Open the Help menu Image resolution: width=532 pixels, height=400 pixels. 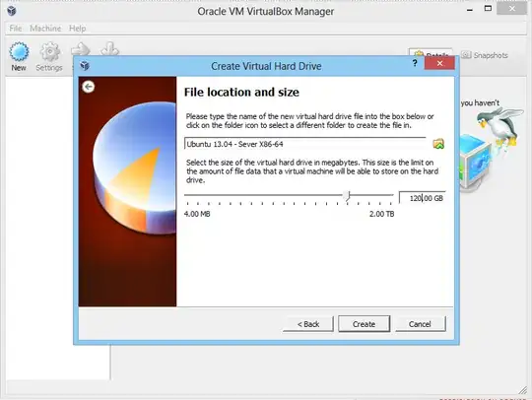(x=78, y=29)
